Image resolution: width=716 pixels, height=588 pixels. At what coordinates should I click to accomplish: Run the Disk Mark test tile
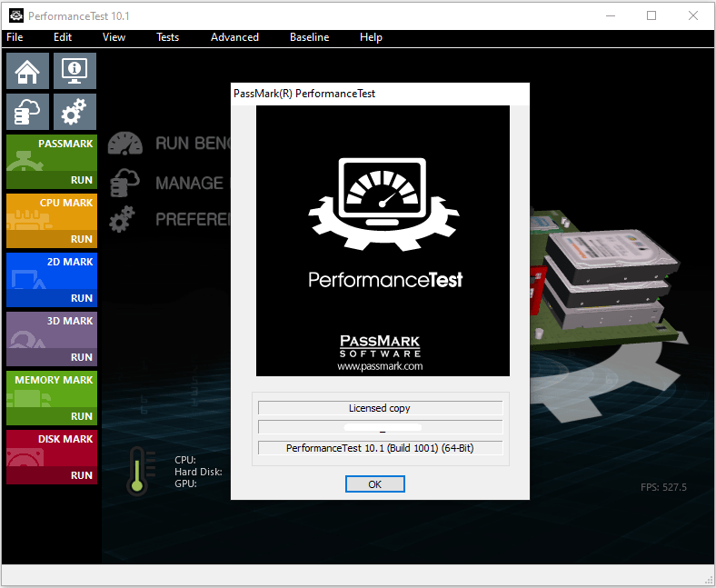coord(52,457)
